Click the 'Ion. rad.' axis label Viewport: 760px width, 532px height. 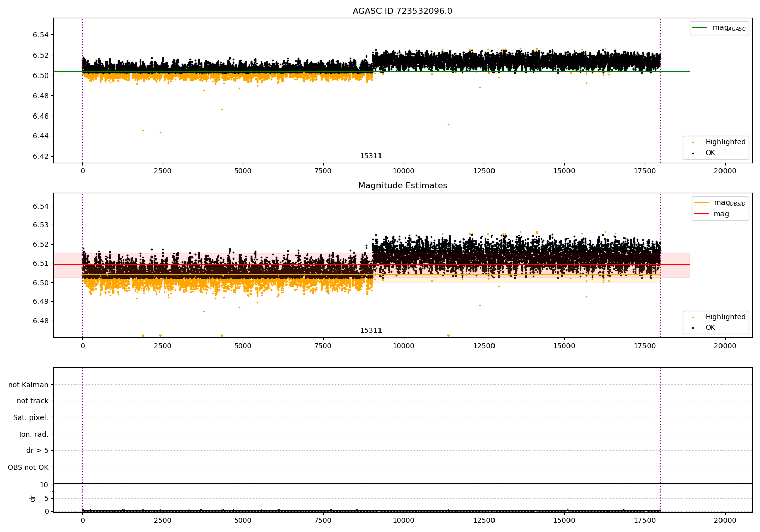click(x=34, y=434)
